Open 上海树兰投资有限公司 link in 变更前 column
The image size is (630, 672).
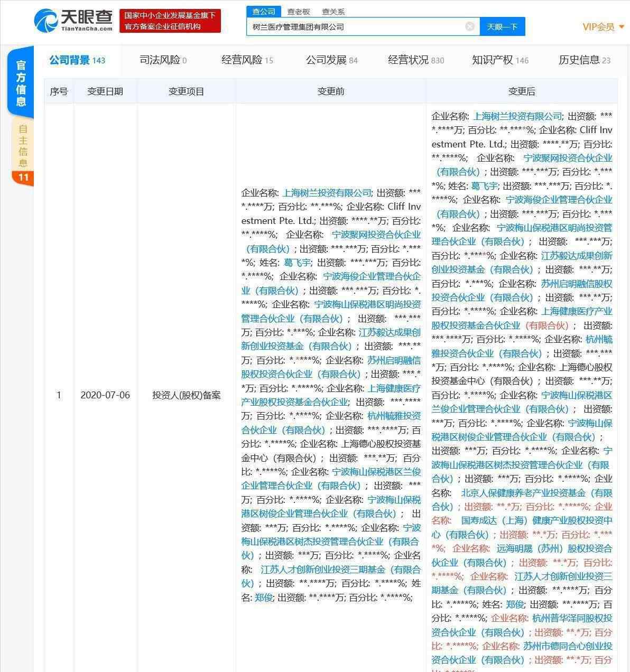pos(327,193)
